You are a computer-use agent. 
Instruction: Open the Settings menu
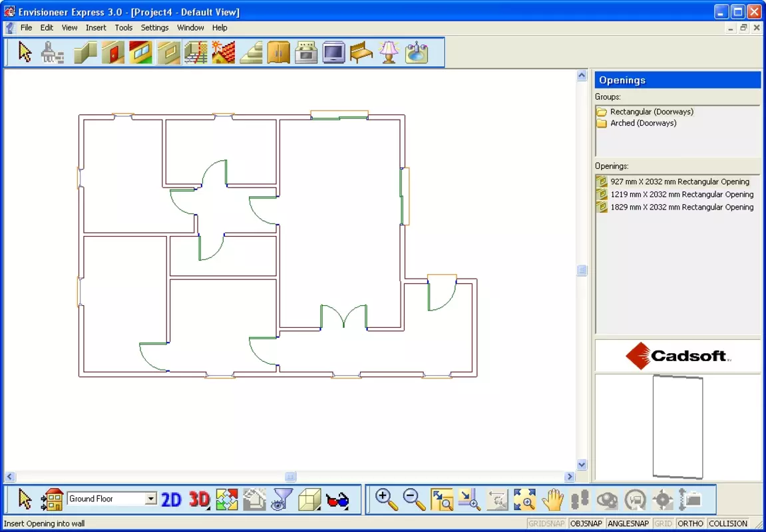coord(155,28)
